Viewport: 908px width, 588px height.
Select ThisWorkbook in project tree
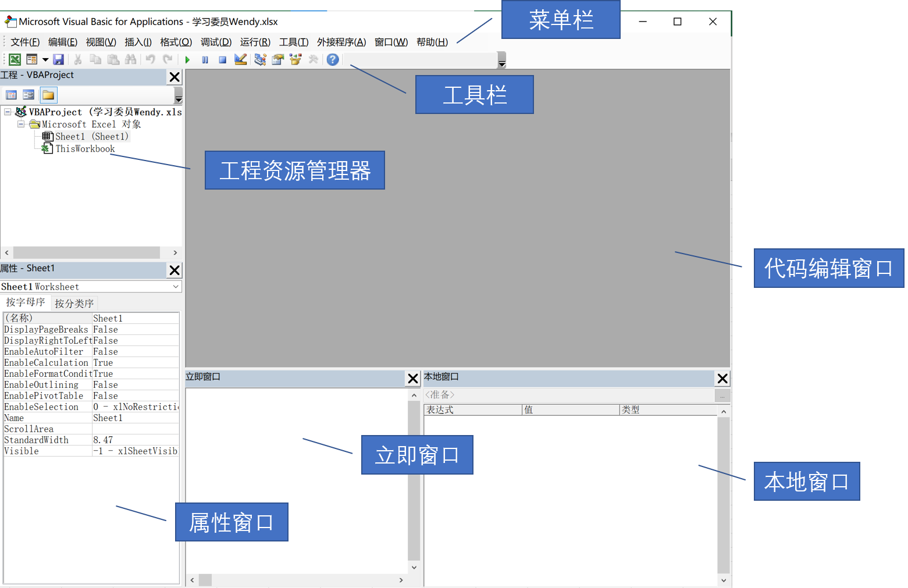tap(85, 149)
